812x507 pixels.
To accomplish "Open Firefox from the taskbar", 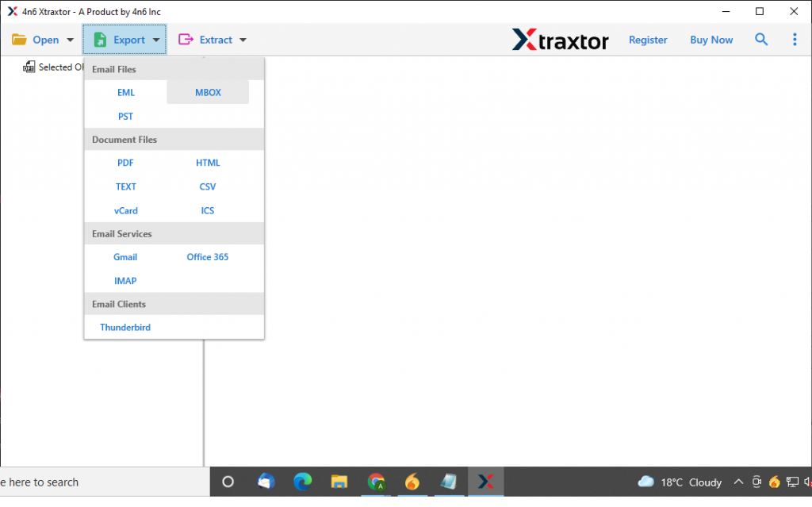I will coord(412,482).
